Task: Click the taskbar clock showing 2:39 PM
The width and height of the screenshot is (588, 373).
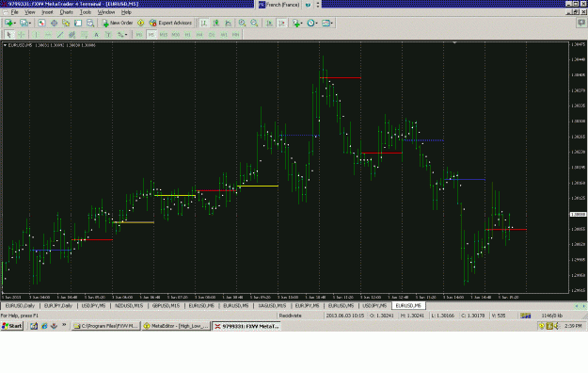Action: [x=573, y=326]
